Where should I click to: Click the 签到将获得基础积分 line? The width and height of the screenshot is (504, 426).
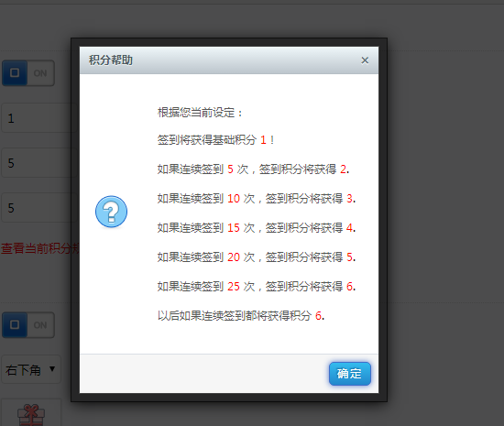pyautogui.click(x=215, y=140)
